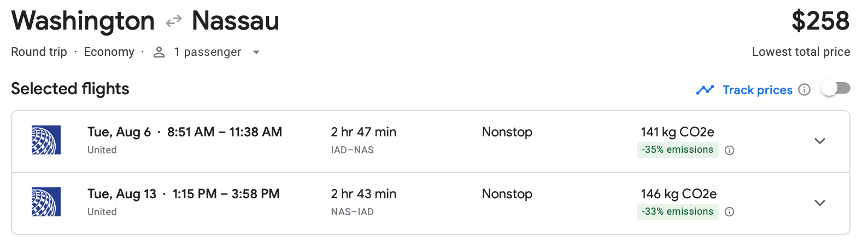Open the 1 passenger dropdown arrow
This screenshot has width=868, height=241.
256,53
